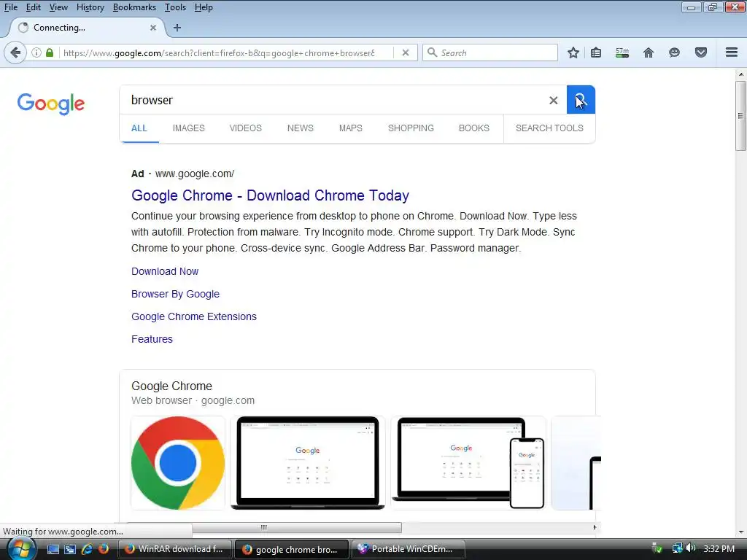Close the Connecting tab
This screenshot has width=747, height=560.
click(153, 28)
